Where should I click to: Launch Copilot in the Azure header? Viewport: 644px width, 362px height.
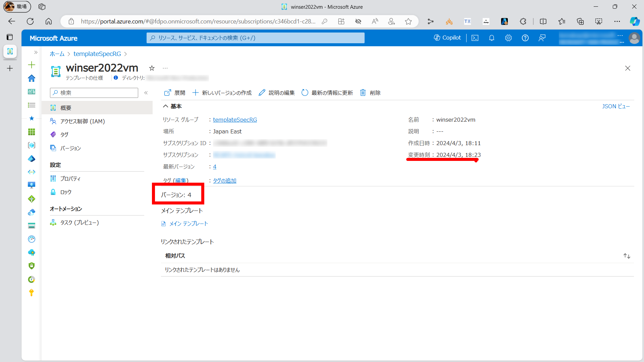(x=447, y=38)
